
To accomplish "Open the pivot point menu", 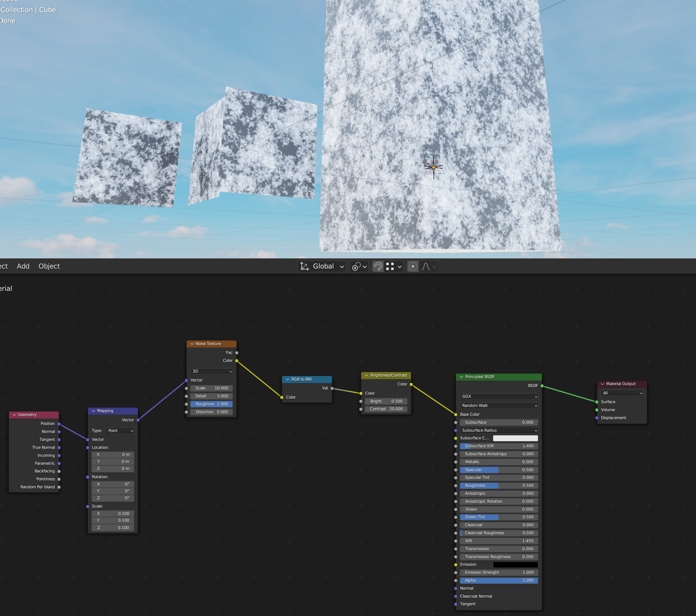I will [359, 266].
